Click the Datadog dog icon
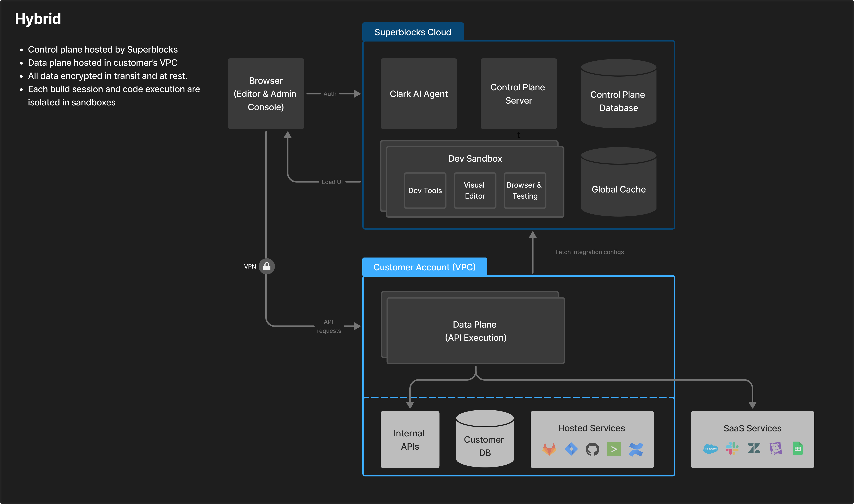The height and width of the screenshot is (504, 854). click(776, 448)
